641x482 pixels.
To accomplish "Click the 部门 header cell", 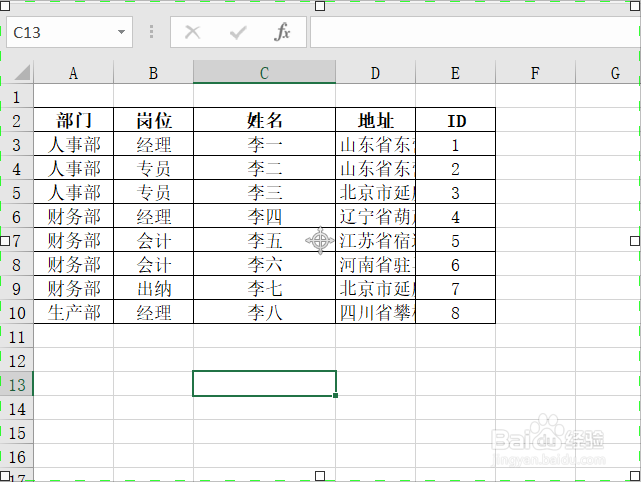I will coord(74,120).
